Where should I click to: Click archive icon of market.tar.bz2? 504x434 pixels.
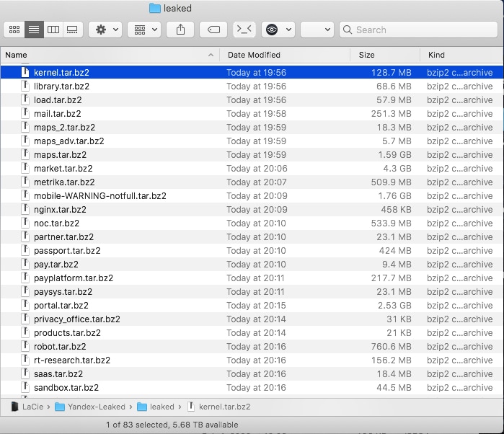tap(25, 168)
